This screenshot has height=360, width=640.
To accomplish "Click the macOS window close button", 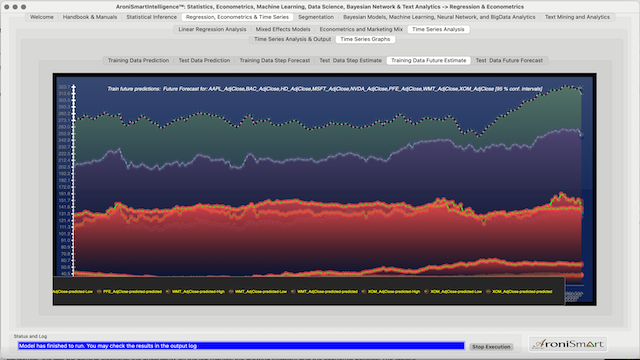I will pyautogui.click(x=7, y=7).
